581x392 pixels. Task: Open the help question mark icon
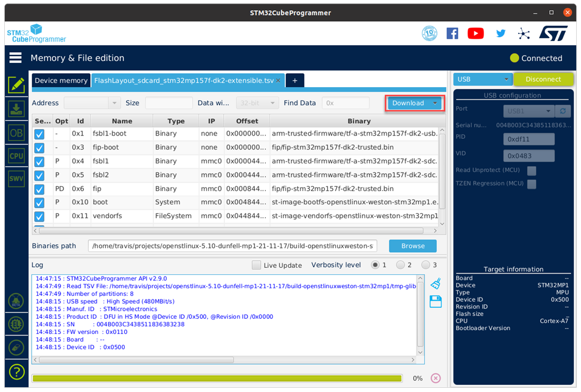[x=16, y=372]
